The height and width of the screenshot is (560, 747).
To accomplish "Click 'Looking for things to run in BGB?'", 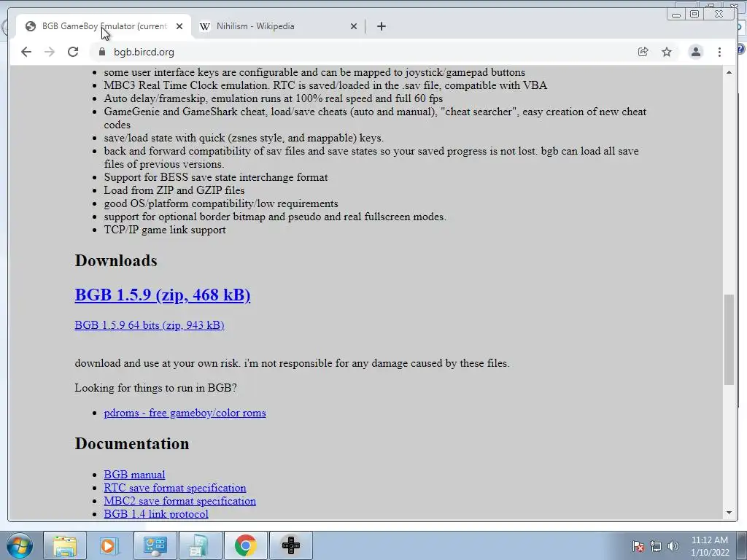I will 156,388.
